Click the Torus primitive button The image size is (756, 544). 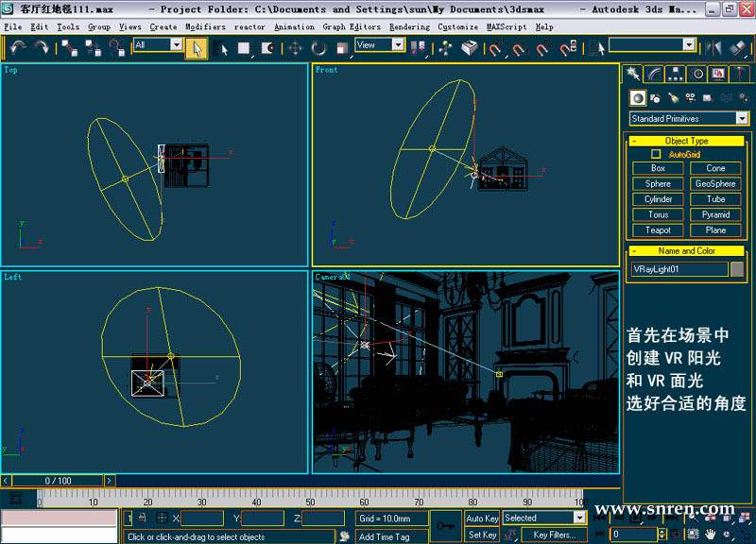point(658,214)
